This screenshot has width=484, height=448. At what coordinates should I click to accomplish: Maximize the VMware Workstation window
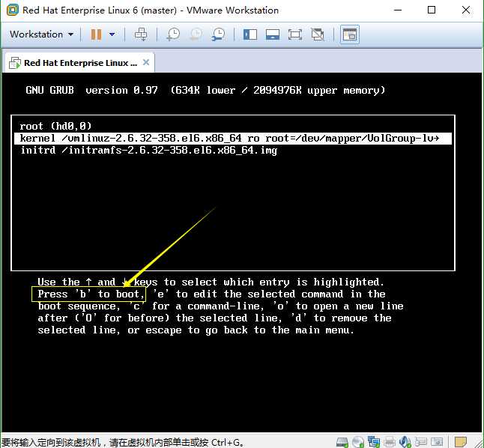coord(432,10)
